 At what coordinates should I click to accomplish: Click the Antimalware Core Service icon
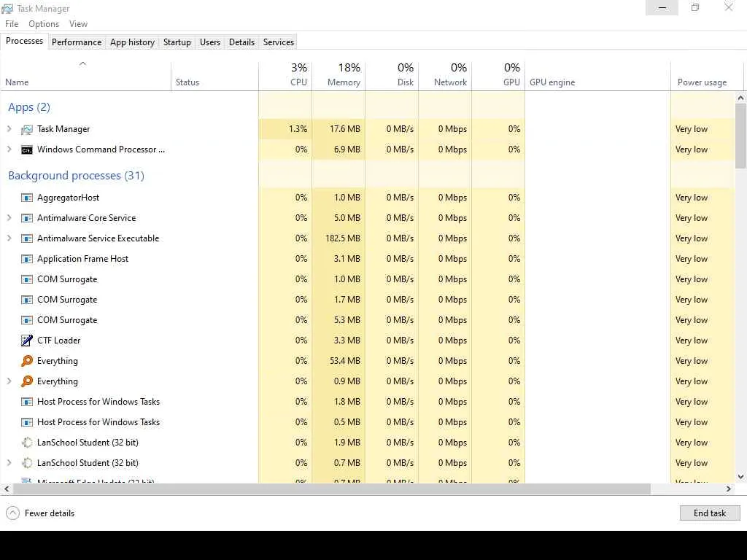(x=27, y=218)
